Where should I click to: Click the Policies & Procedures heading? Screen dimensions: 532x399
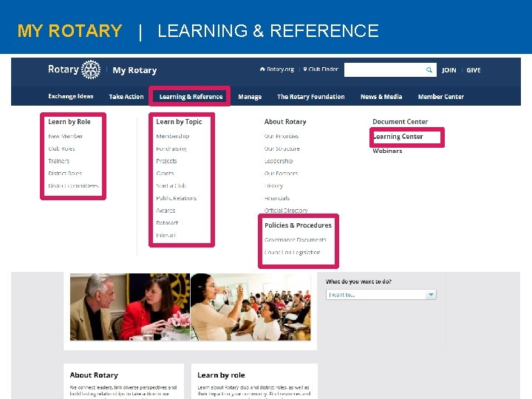click(x=298, y=225)
